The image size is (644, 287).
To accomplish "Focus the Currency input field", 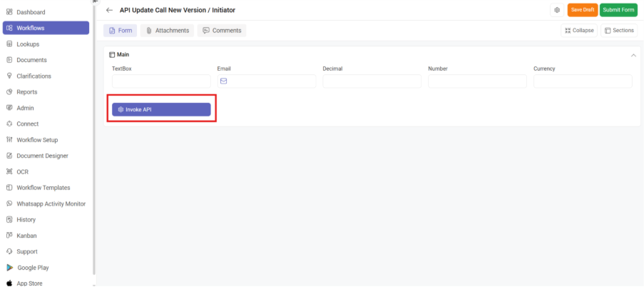I will [582, 81].
